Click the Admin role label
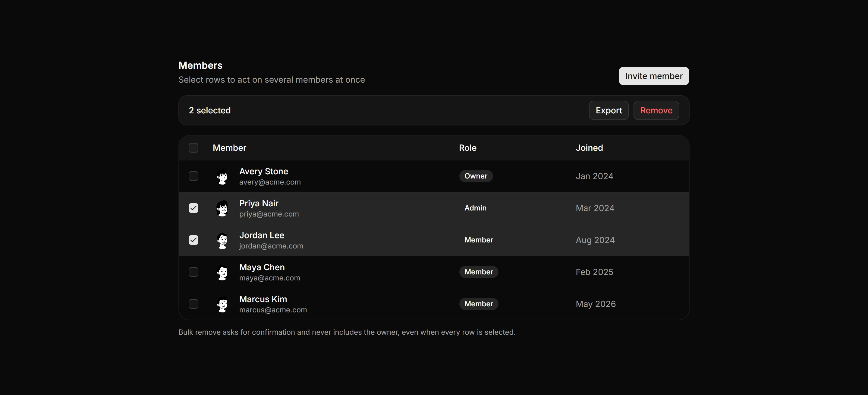 476,208
